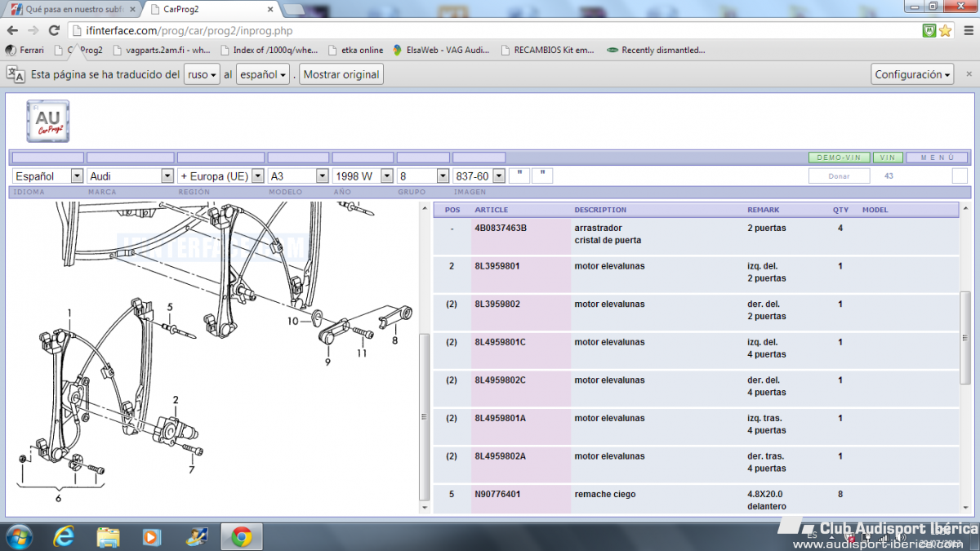
Task: Open the Imagen dropdown showing 837-60
Action: [x=479, y=176]
